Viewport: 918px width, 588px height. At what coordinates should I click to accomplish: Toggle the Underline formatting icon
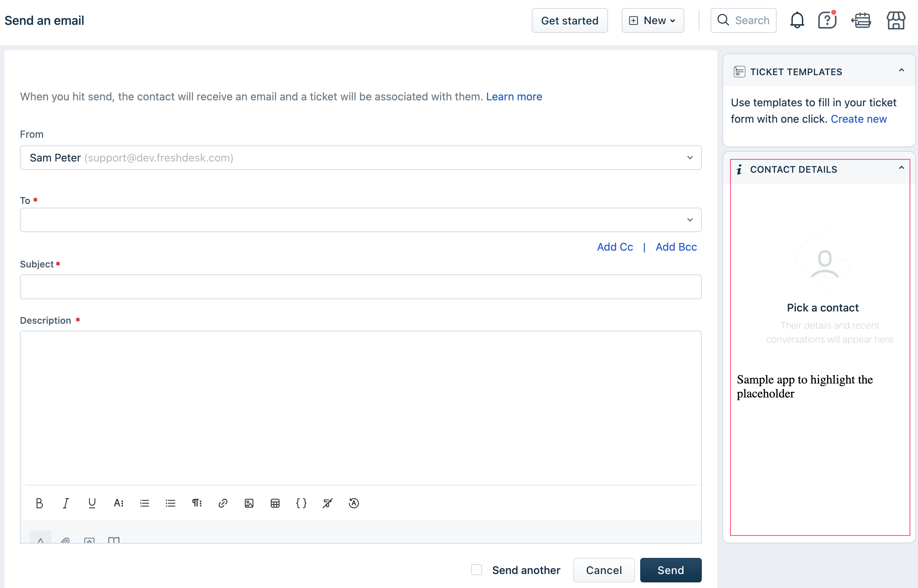[92, 503]
